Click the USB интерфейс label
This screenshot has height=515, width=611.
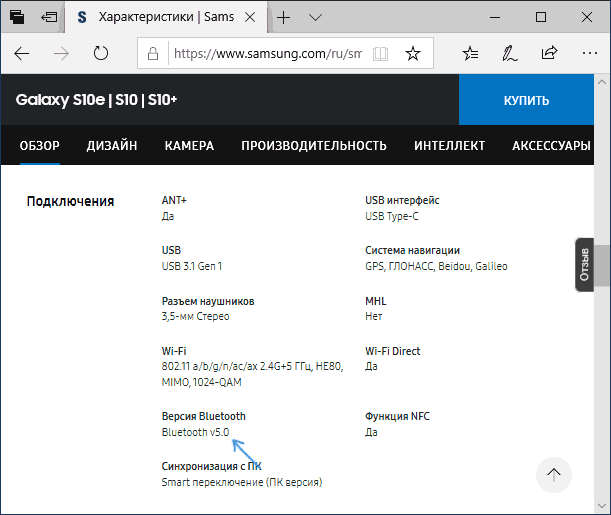[402, 200]
